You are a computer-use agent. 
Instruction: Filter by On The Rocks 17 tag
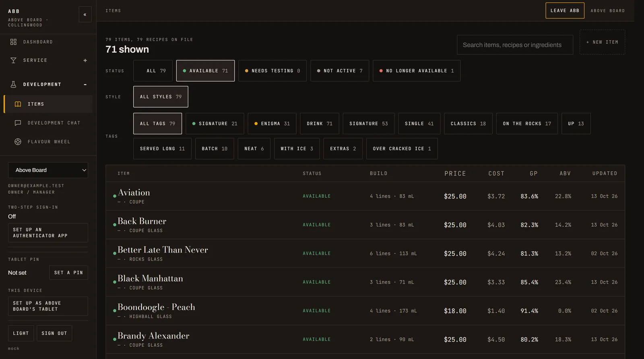(x=527, y=124)
